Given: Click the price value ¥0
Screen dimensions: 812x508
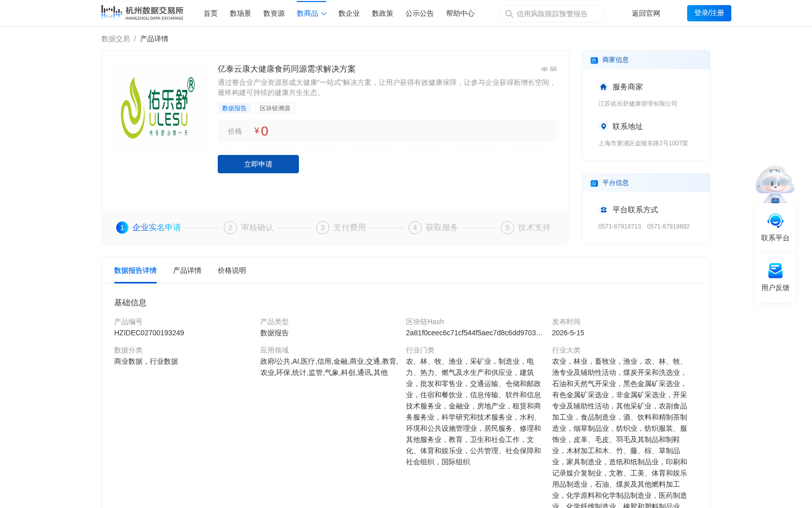Looking at the screenshot, I should coord(261,131).
